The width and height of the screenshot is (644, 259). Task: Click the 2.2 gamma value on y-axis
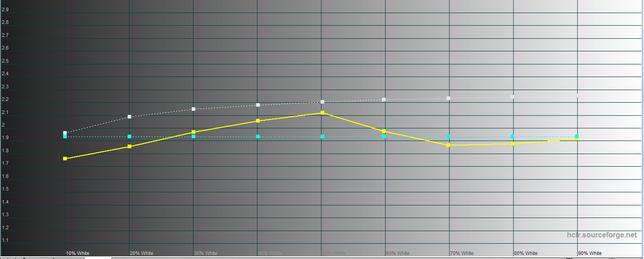point(5,100)
